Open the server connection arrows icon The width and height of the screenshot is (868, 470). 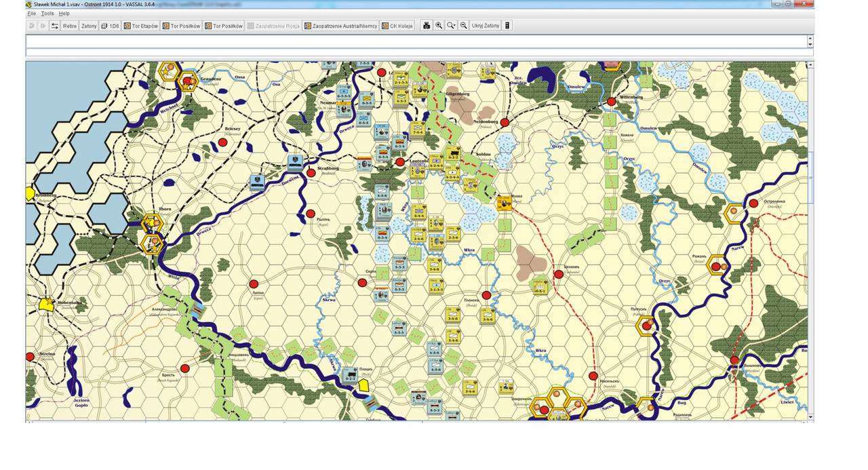pyautogui.click(x=55, y=26)
